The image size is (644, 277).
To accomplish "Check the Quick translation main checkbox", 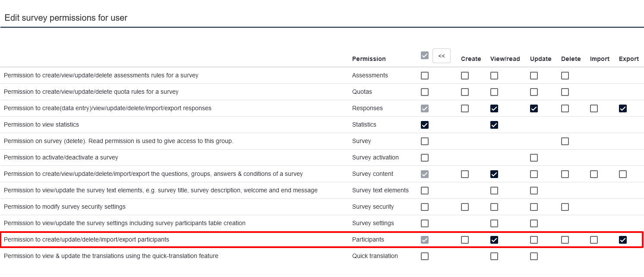I will (x=425, y=256).
